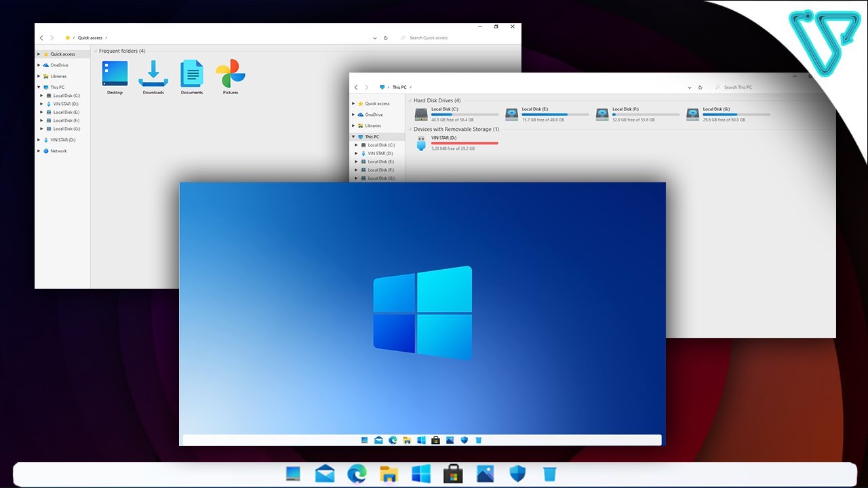868x488 pixels.
Task: Expand Network in Quick access window sidebar
Action: pyautogui.click(x=39, y=150)
